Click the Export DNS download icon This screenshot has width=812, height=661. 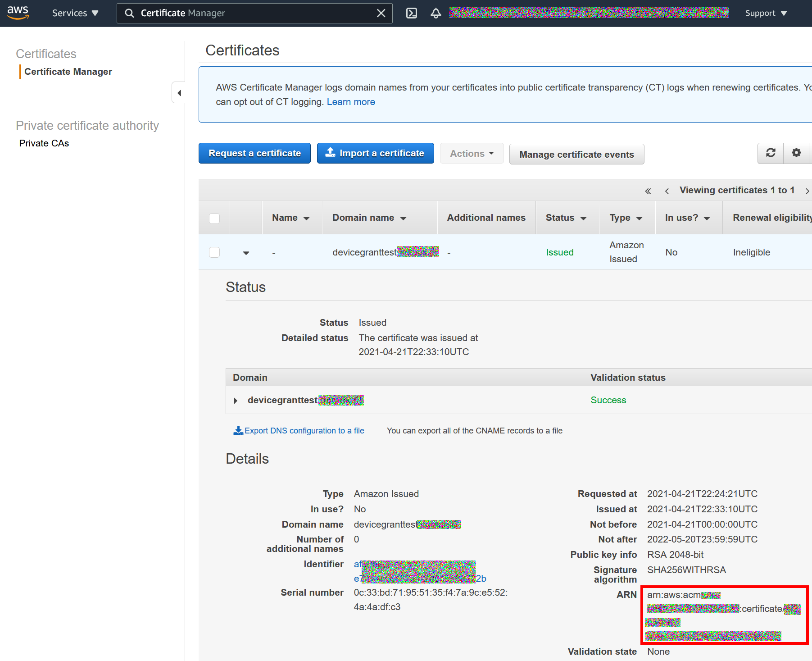(238, 431)
